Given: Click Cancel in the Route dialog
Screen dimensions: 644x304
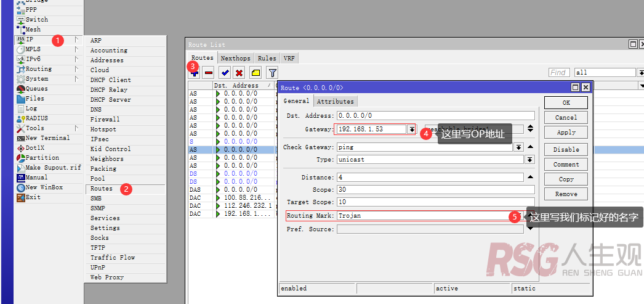Looking at the screenshot, I should [x=566, y=118].
